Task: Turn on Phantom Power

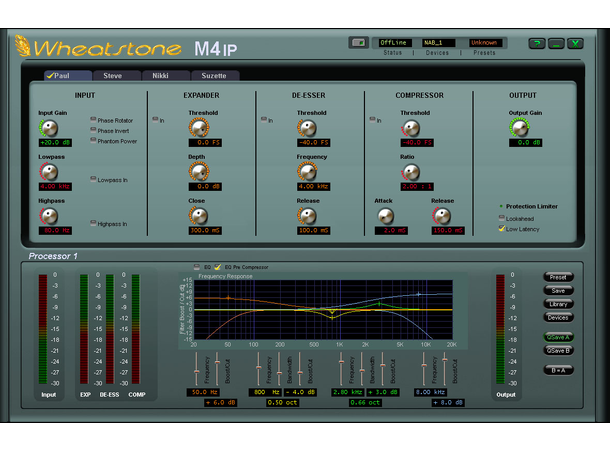Action: (93, 140)
